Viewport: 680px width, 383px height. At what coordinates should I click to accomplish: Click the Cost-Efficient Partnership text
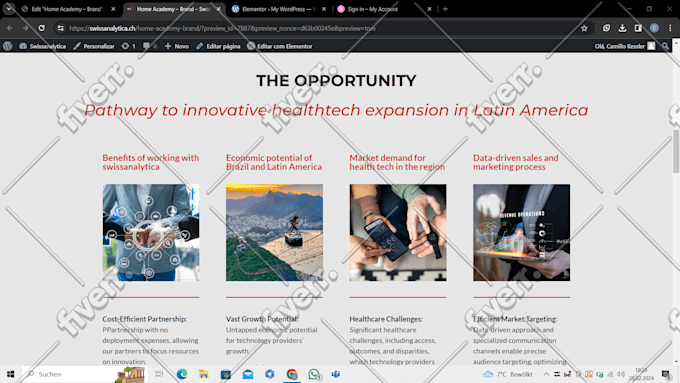144,319
